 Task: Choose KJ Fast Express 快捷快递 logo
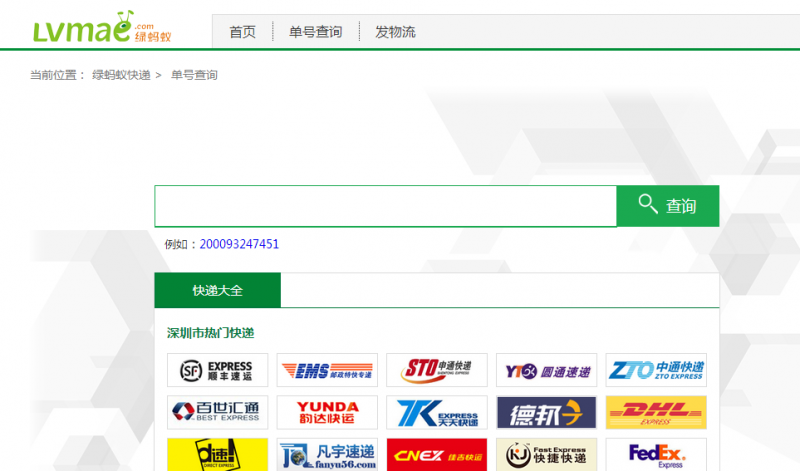coord(546,454)
